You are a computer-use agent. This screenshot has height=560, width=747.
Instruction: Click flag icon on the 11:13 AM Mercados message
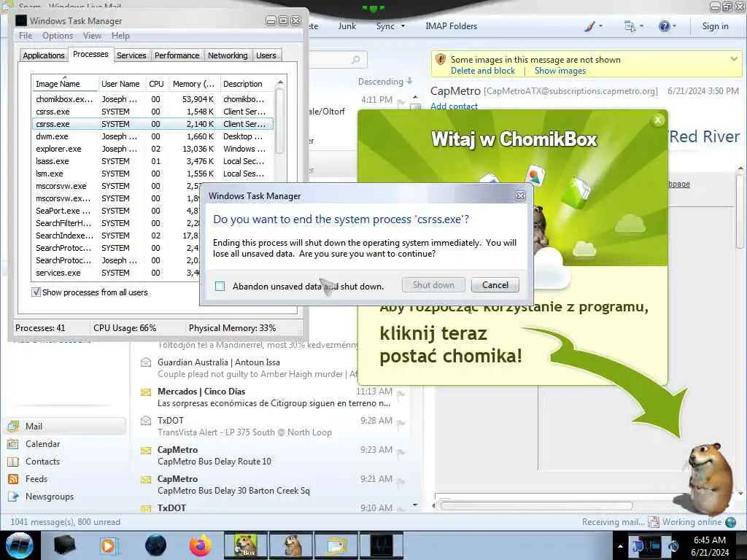coord(401,394)
